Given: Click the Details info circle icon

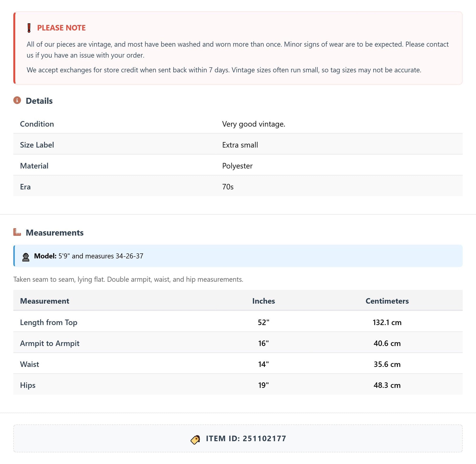Looking at the screenshot, I should 17,100.
